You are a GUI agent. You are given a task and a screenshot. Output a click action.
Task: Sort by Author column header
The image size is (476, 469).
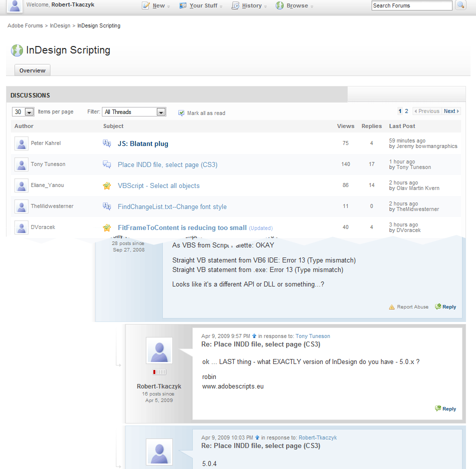tap(24, 126)
